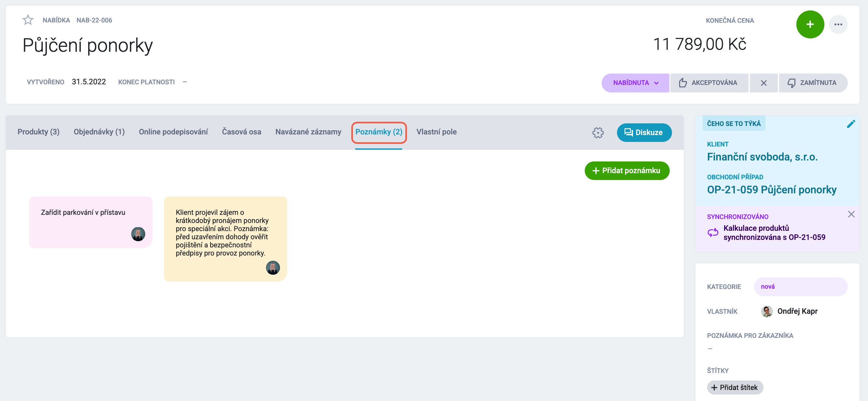
Task: Open the pink note Zařídit parkování v přístavu
Action: click(x=91, y=222)
